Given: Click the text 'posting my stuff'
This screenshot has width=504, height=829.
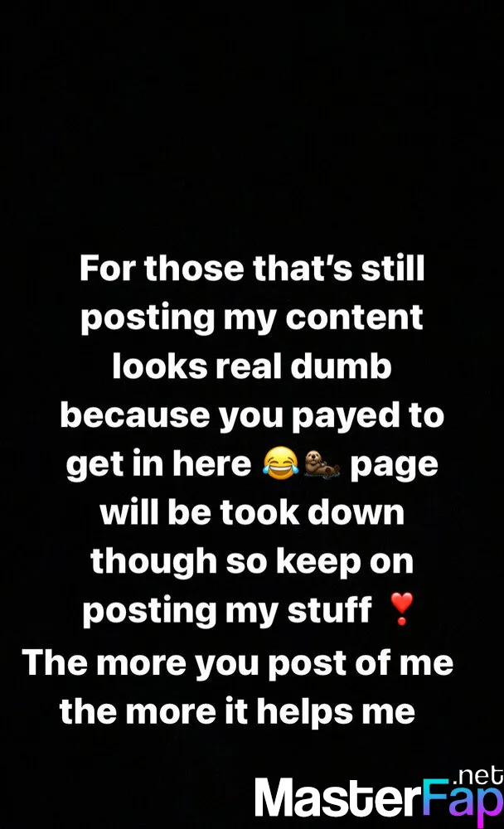Looking at the screenshot, I should click(227, 611).
